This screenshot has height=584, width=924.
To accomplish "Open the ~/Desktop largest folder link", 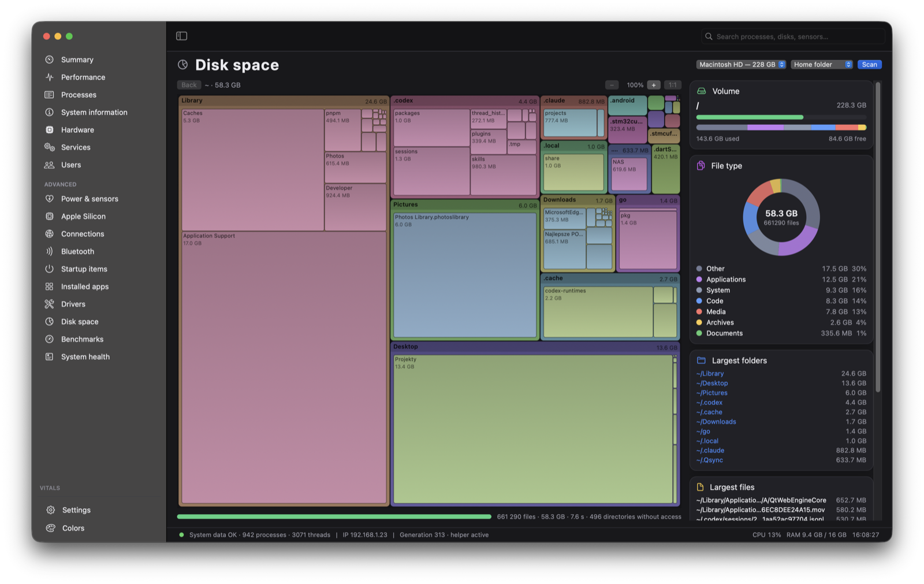I will tap(712, 383).
